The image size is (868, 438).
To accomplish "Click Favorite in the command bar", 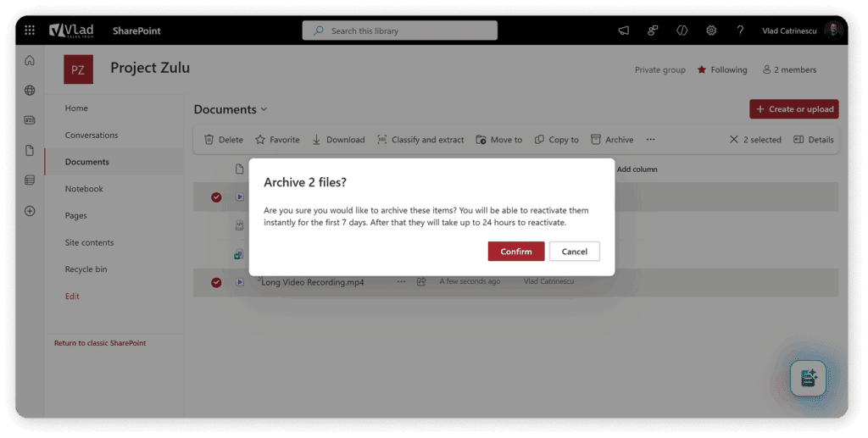I will (x=277, y=139).
